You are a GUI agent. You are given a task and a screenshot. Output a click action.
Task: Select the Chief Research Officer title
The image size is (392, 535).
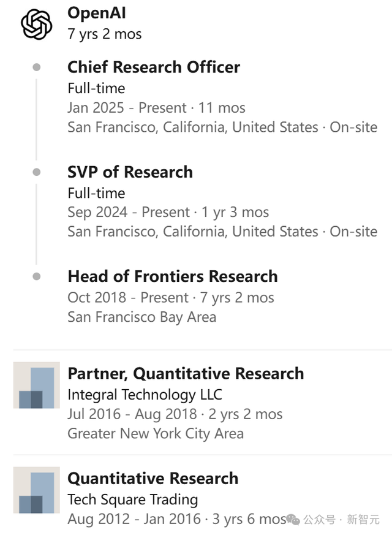[153, 67]
